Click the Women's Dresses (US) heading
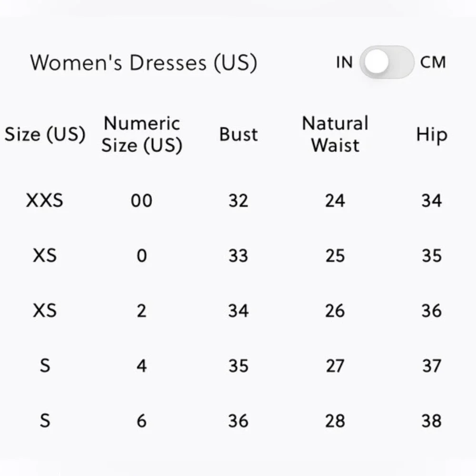This screenshot has height=476, width=476. point(144,63)
